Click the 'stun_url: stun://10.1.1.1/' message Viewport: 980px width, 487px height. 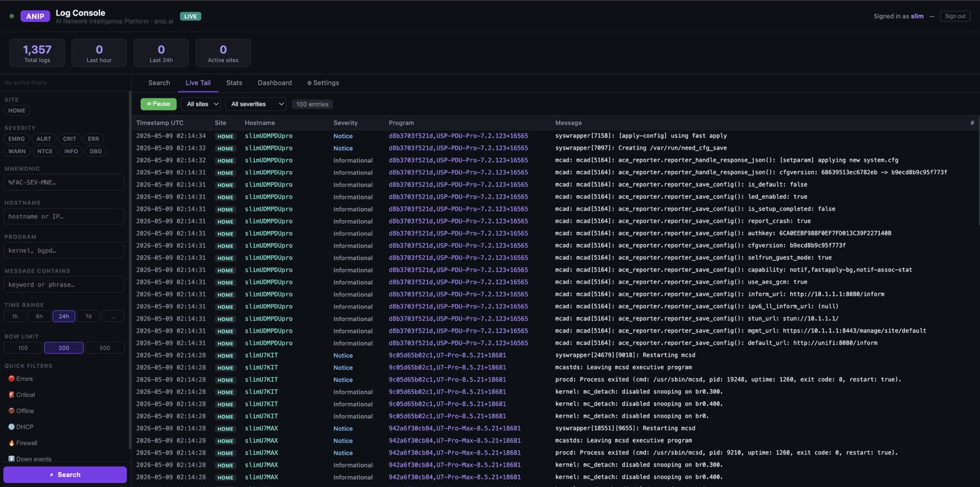697,318
